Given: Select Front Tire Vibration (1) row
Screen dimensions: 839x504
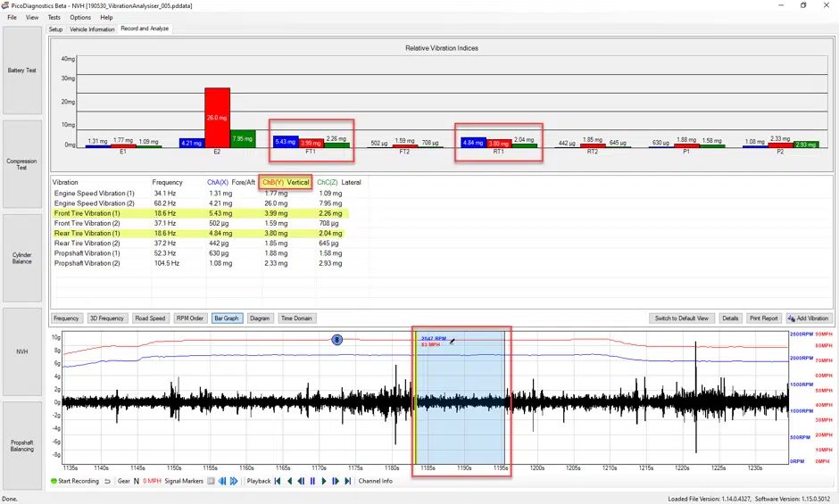Looking at the screenshot, I should coord(201,213).
